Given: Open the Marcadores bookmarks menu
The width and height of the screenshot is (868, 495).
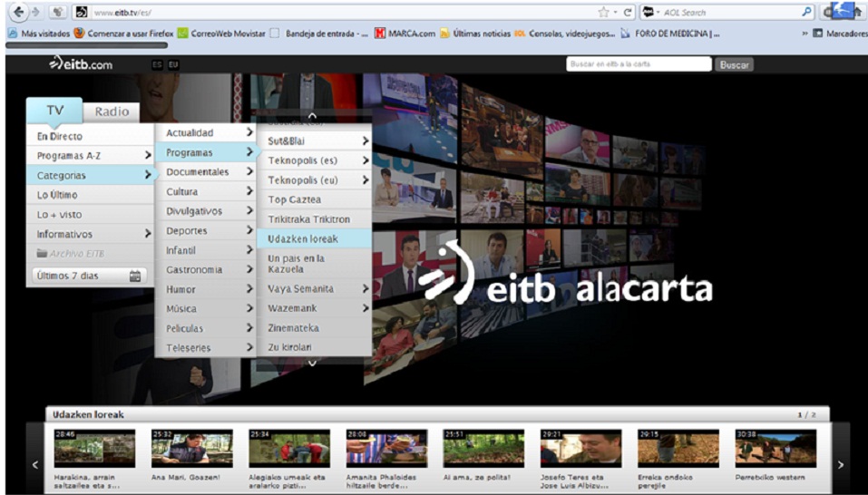Looking at the screenshot, I should click(x=840, y=34).
